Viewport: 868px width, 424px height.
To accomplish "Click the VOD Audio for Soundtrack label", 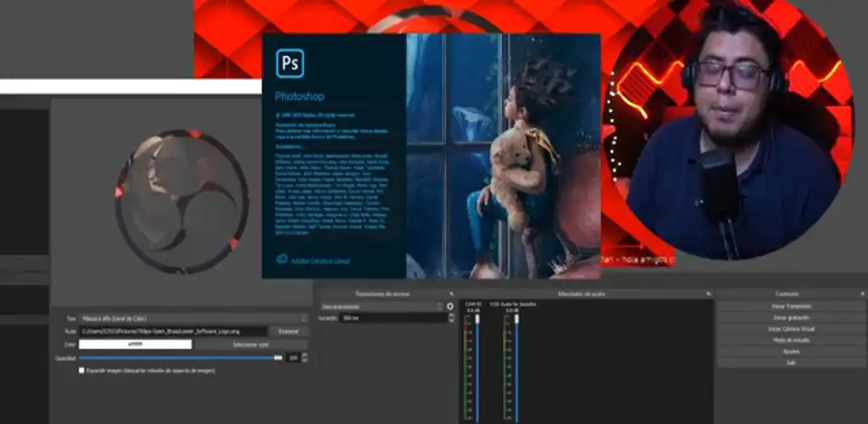I will pyautogui.click(x=513, y=304).
